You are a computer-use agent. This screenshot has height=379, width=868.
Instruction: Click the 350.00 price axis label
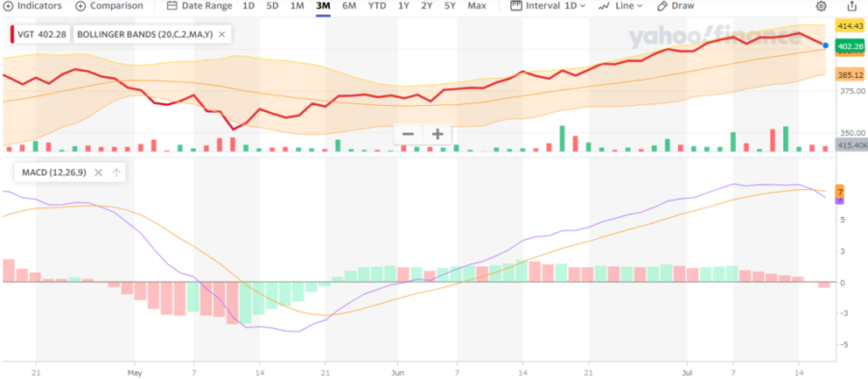[851, 133]
